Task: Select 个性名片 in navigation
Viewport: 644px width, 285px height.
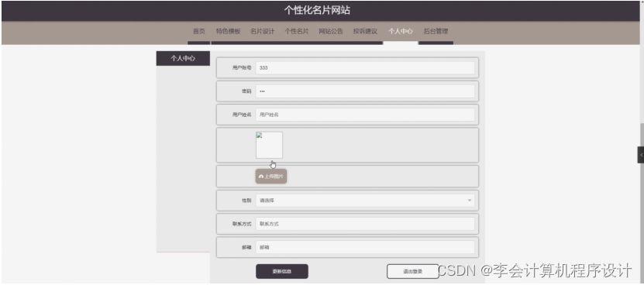Action: tap(297, 32)
